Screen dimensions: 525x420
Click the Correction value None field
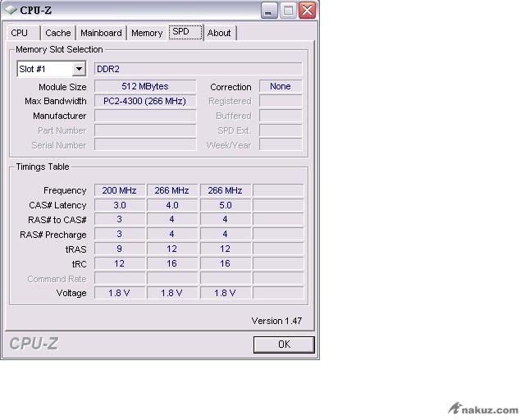[x=280, y=86]
